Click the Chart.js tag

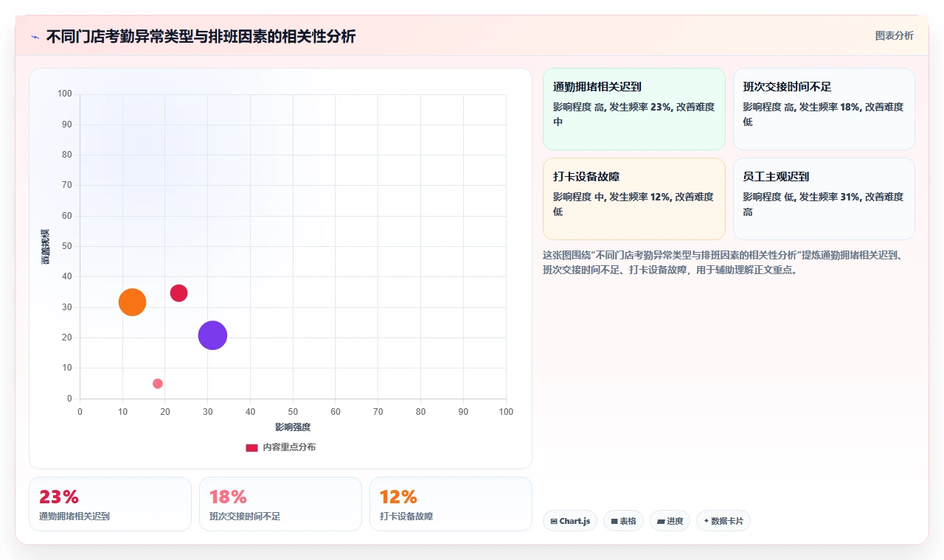(x=570, y=521)
